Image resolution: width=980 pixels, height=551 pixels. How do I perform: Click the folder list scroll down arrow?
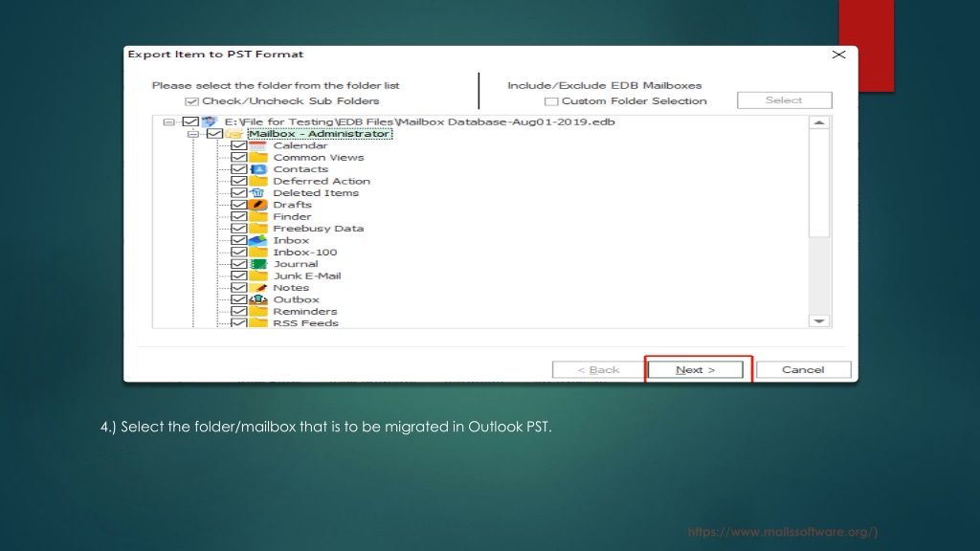(819, 320)
